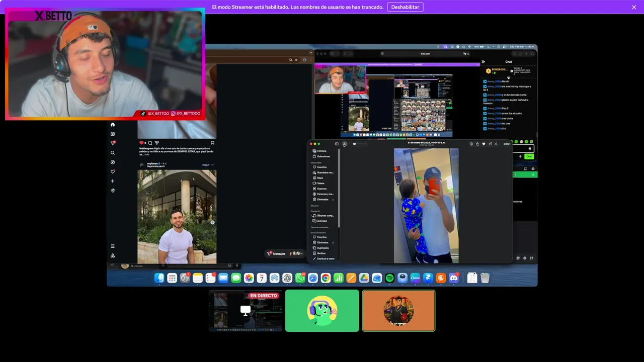This screenshot has width=644, height=362.
Task: Toggle the Photos sidebar with the toolbar icon
Action: (337, 144)
